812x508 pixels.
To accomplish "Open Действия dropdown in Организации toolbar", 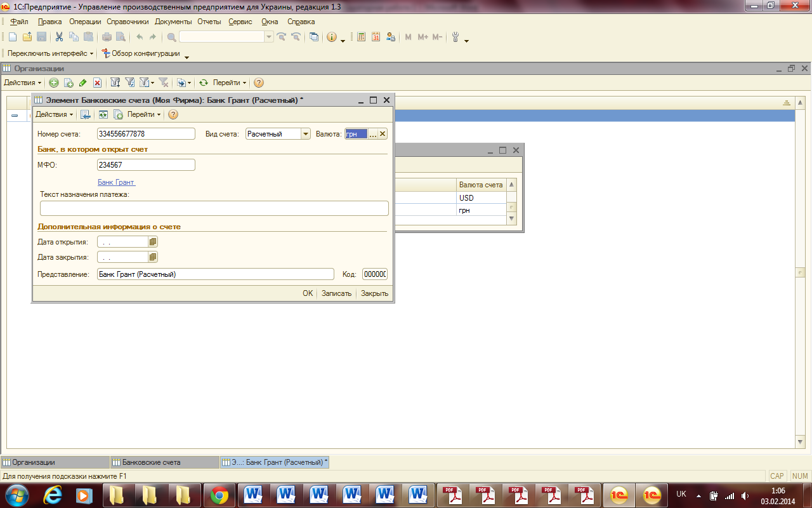I will click(x=22, y=83).
